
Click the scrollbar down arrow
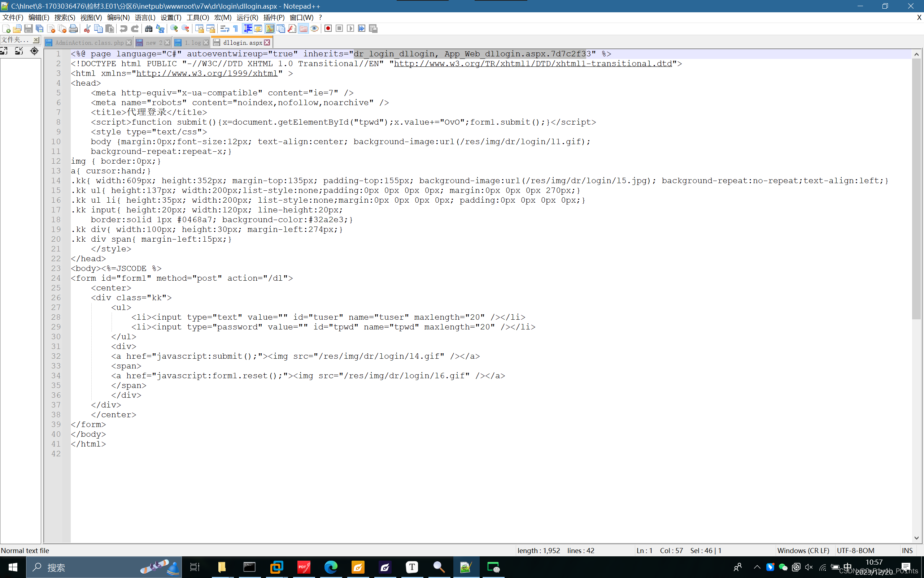[916, 538]
